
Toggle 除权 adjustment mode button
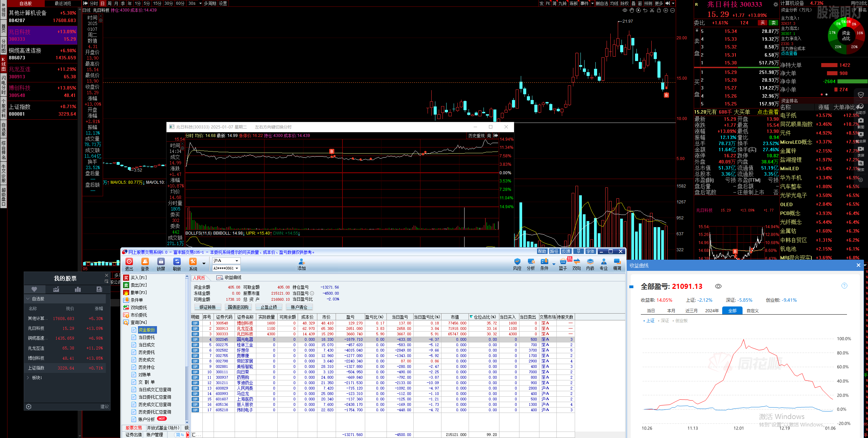[625, 3]
